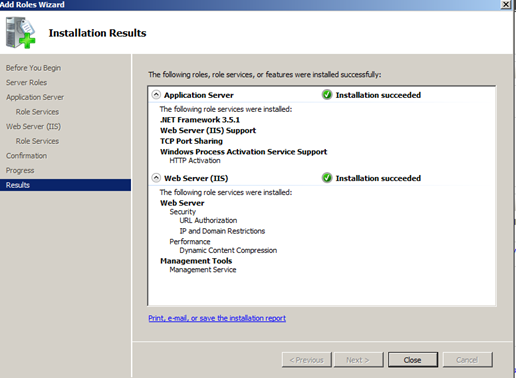
Task: Click the Application Server heading text
Action: point(199,95)
